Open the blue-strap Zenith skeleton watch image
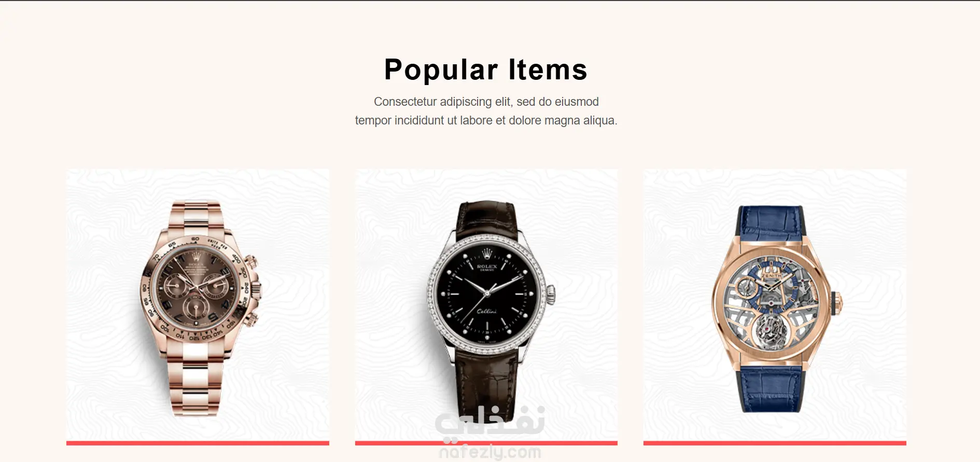Screen dimensions: 980x462 tap(775, 305)
